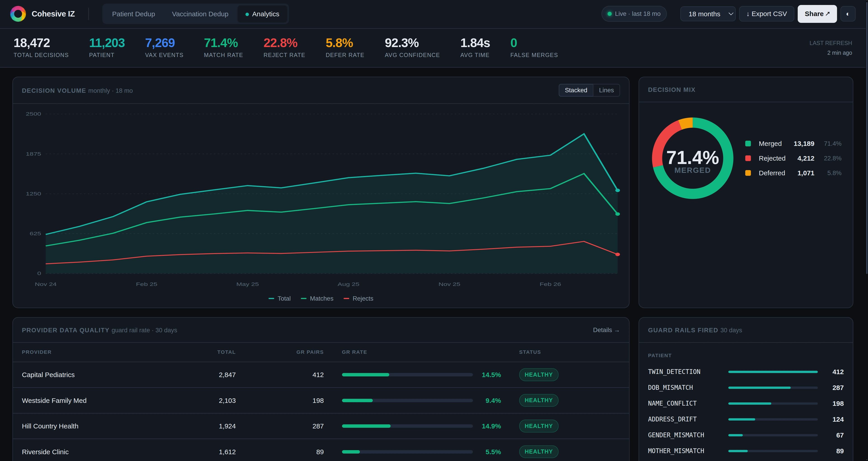Viewport: 868px width, 461px height.
Task: Toggle the Matches series in chart legend
Action: pyautogui.click(x=317, y=298)
